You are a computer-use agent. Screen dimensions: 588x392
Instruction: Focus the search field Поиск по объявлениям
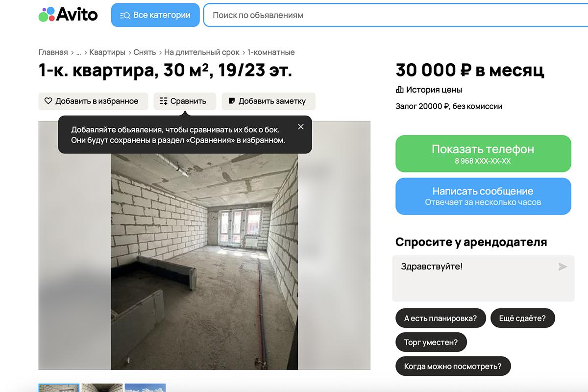coord(395,15)
